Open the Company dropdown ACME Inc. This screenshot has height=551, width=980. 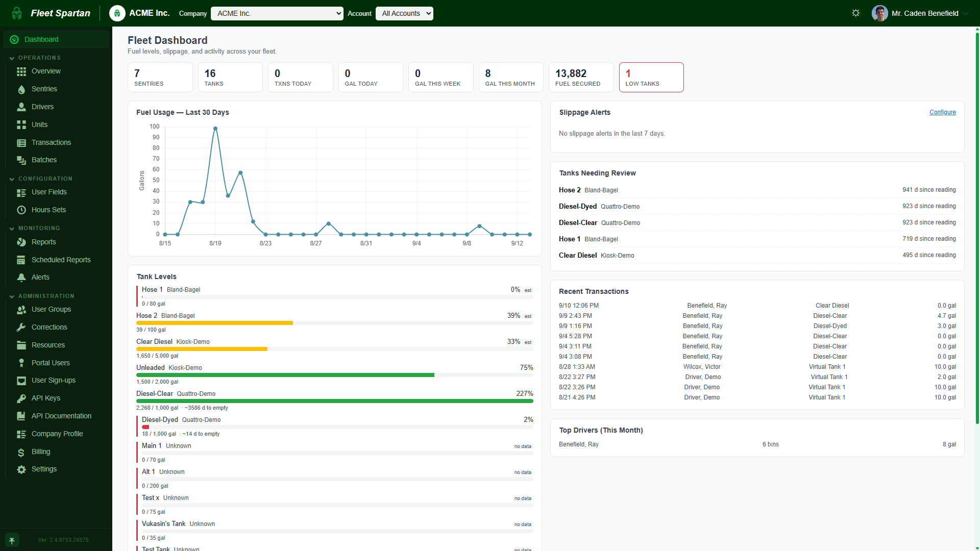coord(277,14)
